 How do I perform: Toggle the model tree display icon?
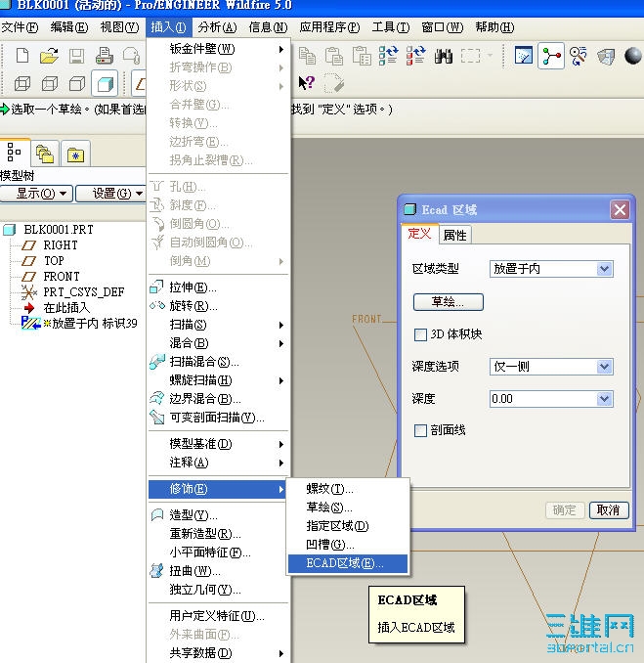pos(550,56)
